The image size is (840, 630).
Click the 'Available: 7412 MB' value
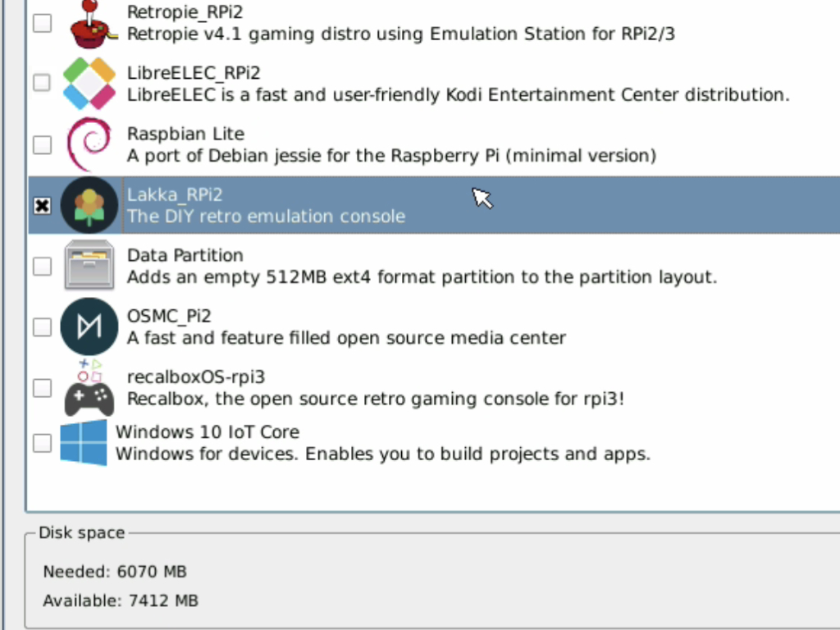pos(121,600)
